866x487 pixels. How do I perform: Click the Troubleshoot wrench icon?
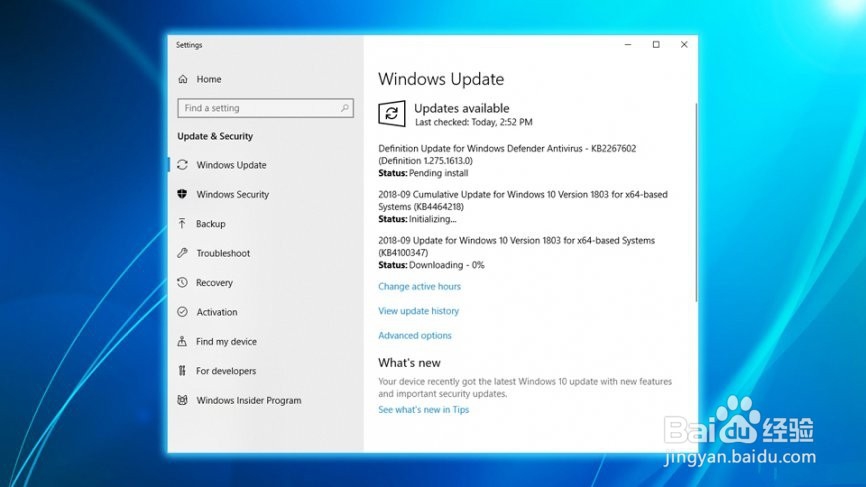[182, 253]
